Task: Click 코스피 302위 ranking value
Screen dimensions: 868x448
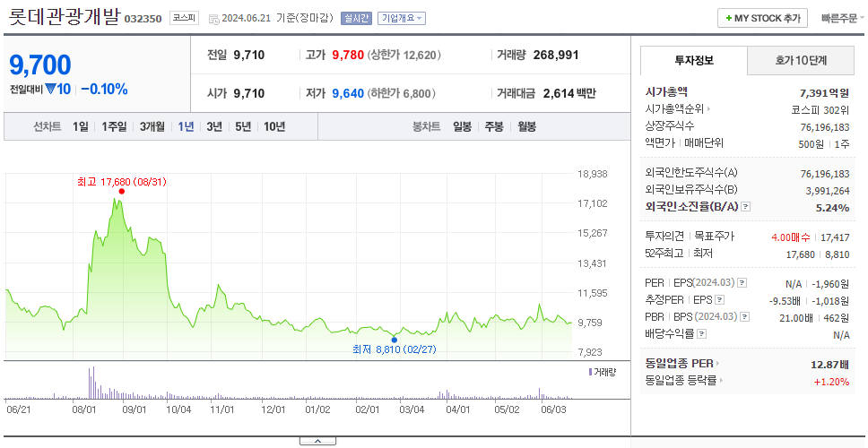Action: [820, 109]
